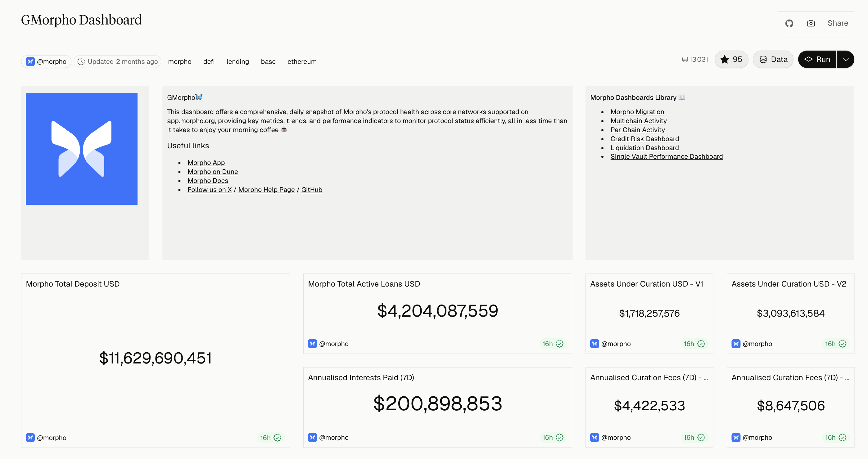Viewport: 868px width, 459px height.
Task: Open the GitHub icon button
Action: 789,23
